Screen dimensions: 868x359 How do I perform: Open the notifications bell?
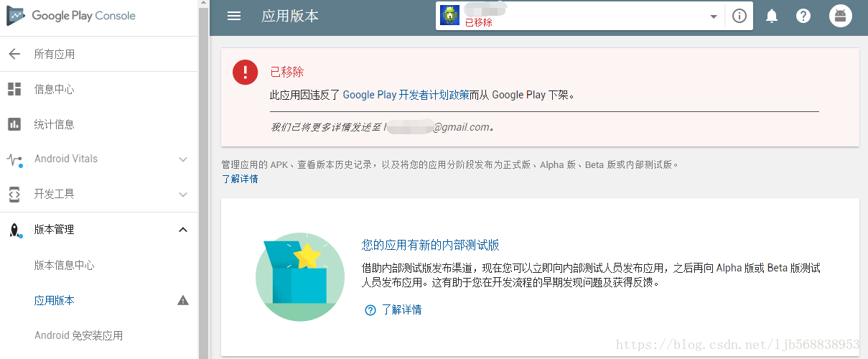coord(772,16)
